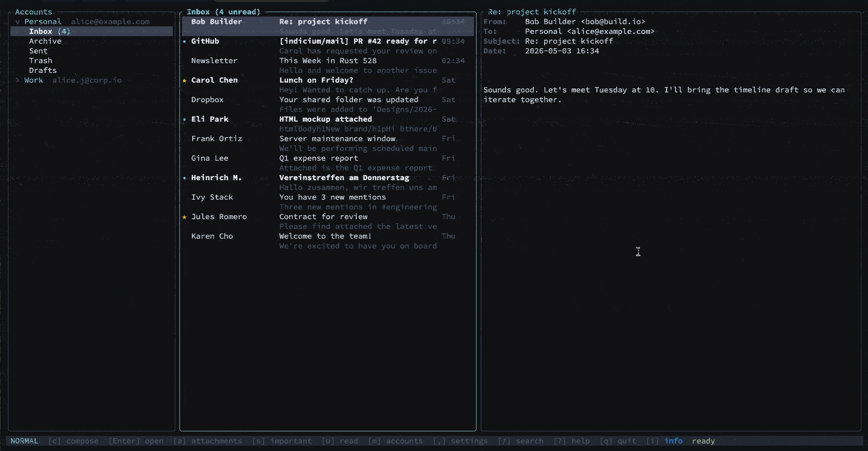This screenshot has height=451, width=868.
Task: Open the Contract for review email
Action: pyautogui.click(x=328, y=222)
